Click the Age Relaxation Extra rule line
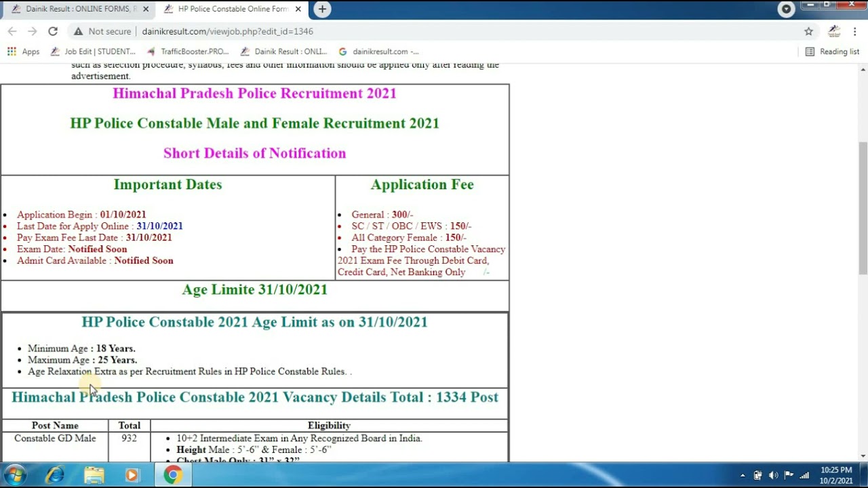 [189, 371]
